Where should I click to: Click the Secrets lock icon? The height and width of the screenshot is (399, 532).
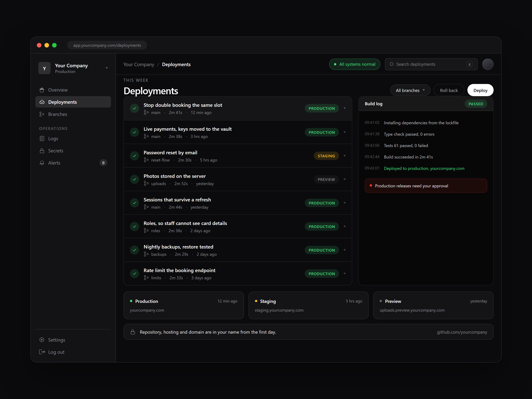[x=42, y=151]
